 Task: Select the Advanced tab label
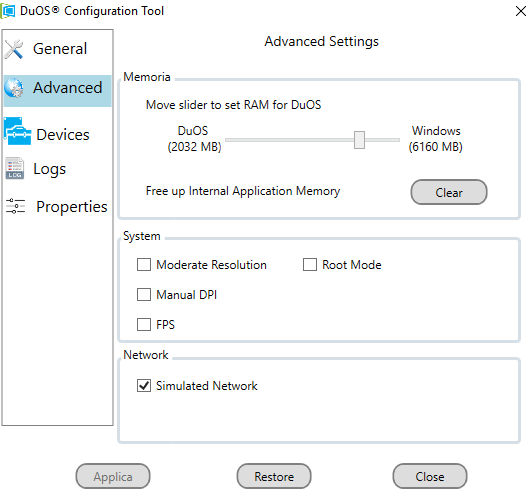click(x=68, y=88)
